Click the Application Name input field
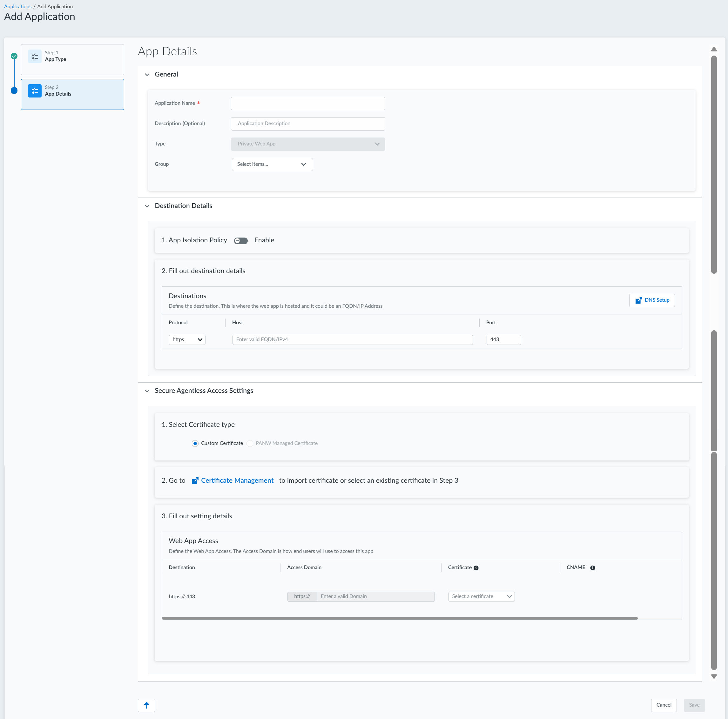This screenshot has width=728, height=719. pos(308,104)
